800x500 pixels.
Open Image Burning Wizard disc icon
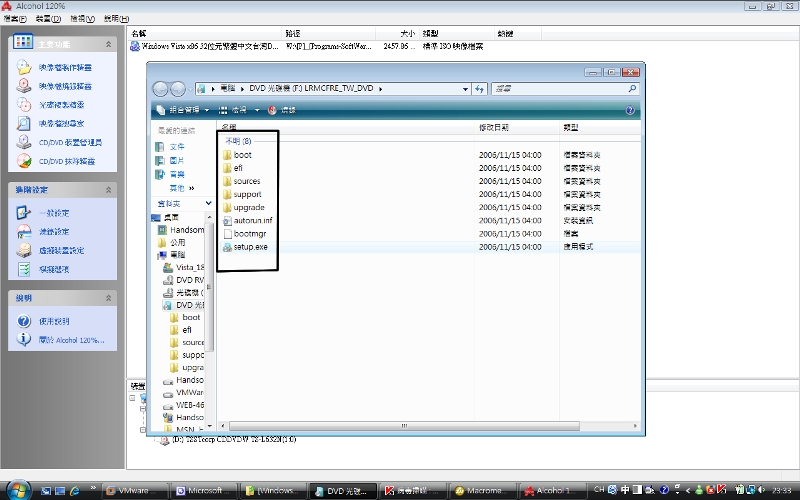click(23, 86)
